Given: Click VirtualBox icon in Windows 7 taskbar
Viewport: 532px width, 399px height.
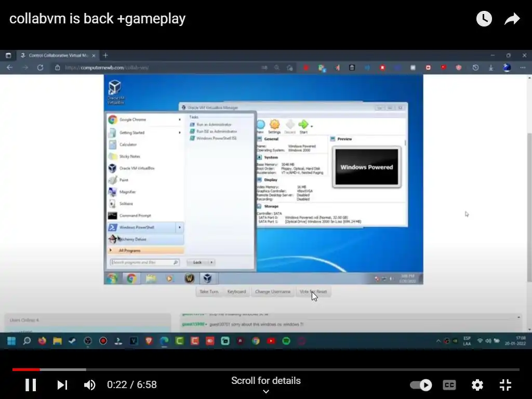Looking at the screenshot, I should click(207, 278).
